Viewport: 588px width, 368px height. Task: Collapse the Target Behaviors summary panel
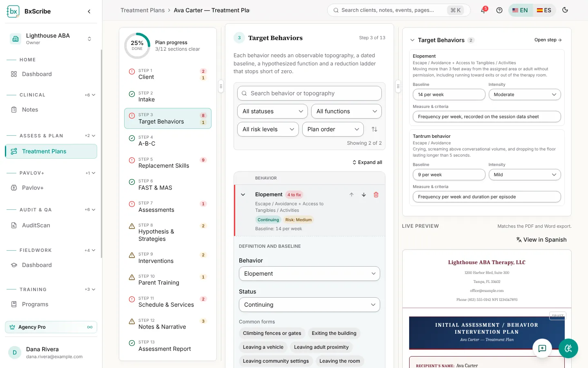point(412,40)
